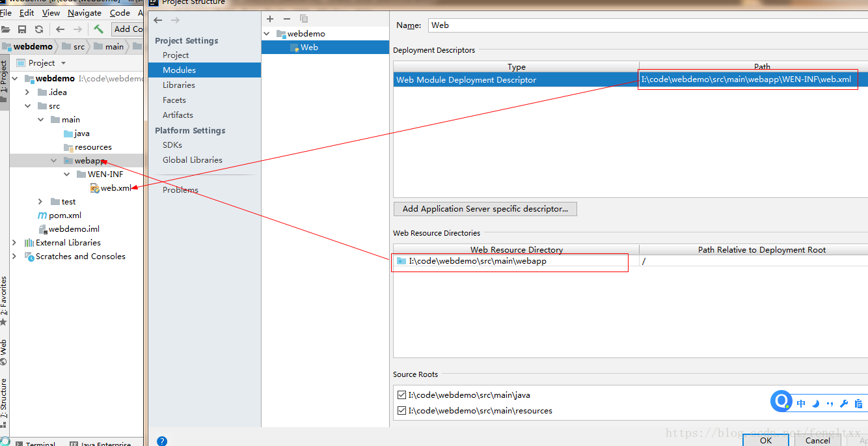
Task: Click the plus Add module icon
Action: click(270, 19)
